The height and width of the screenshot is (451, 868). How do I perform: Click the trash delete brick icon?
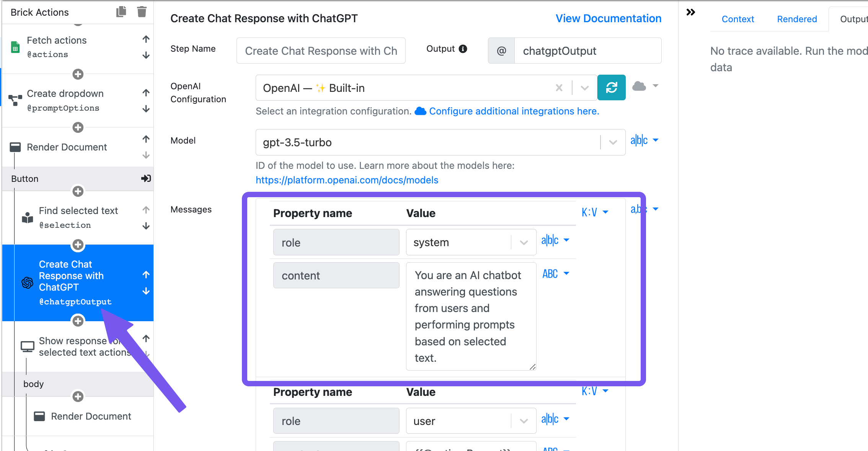(142, 12)
